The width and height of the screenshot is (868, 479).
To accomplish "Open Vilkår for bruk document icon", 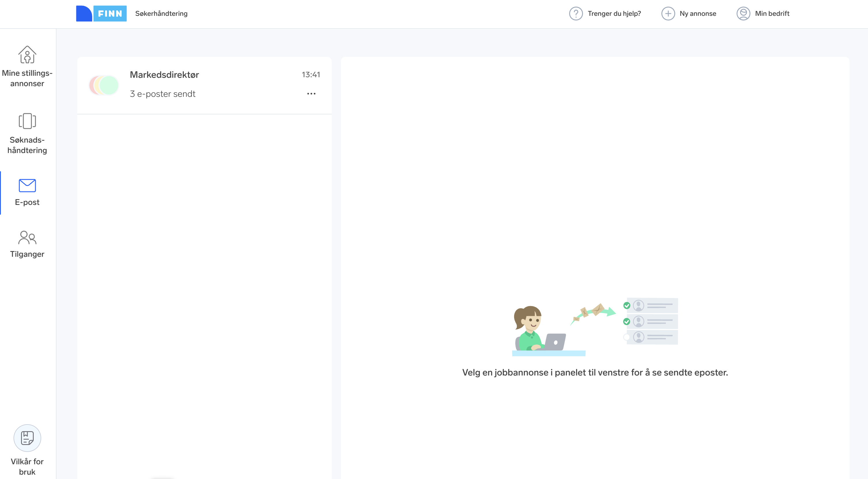I will pyautogui.click(x=27, y=438).
